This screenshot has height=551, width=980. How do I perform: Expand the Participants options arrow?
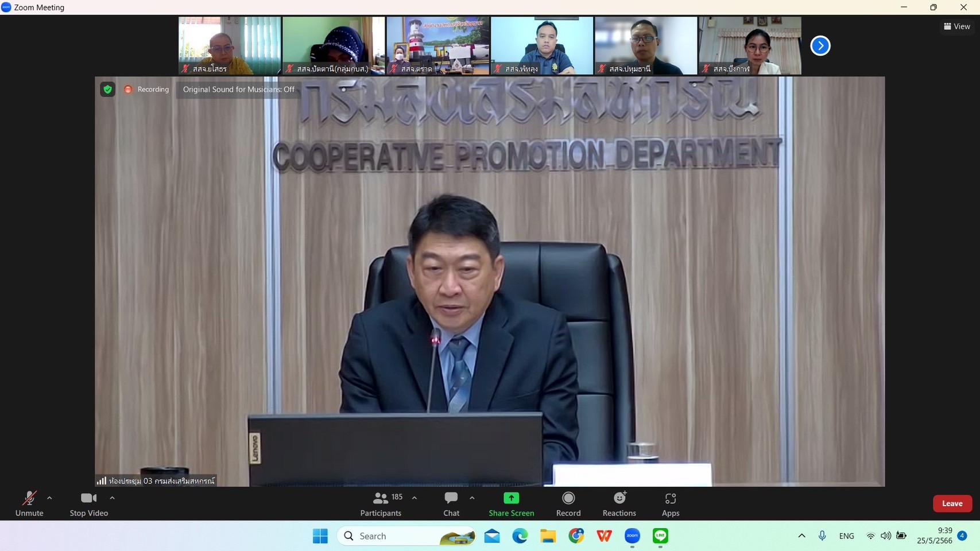tap(415, 498)
